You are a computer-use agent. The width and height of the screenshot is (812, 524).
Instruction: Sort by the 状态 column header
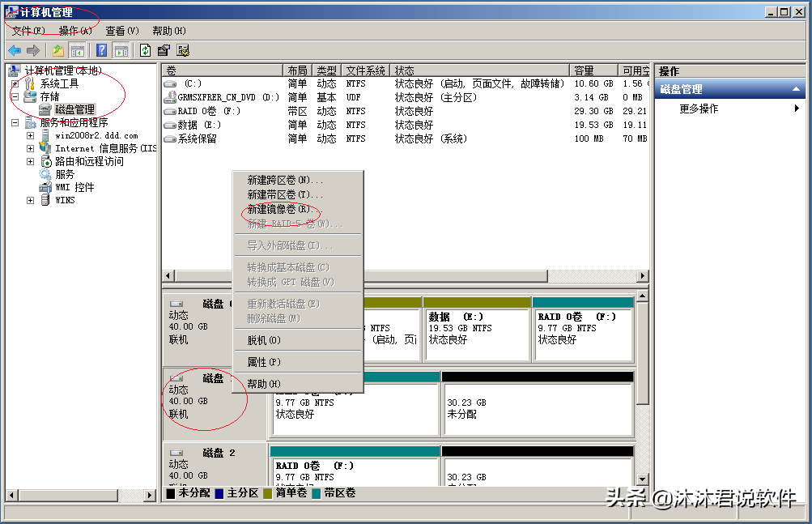click(480, 70)
